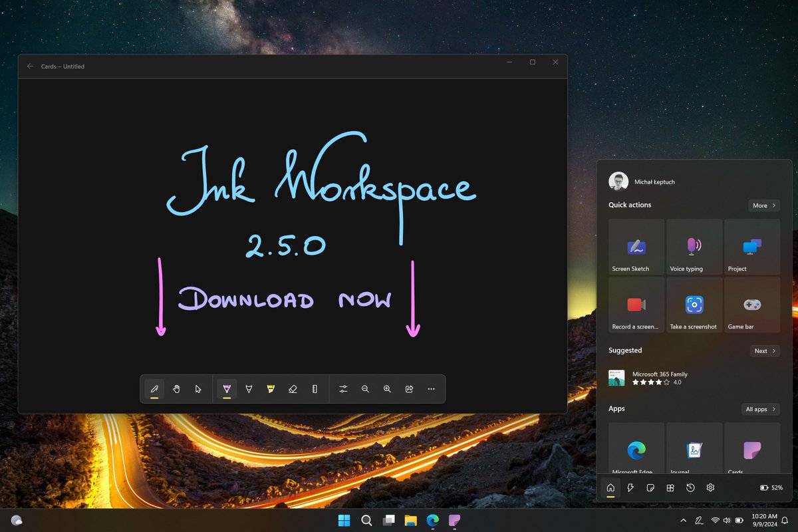The image size is (798, 532).
Task: Open the taskbar clock showing 10:20 AM
Action: coord(764,520)
